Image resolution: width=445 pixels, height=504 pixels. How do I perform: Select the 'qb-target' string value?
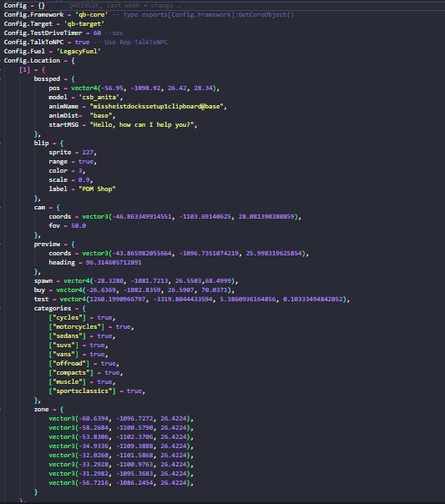[84, 24]
